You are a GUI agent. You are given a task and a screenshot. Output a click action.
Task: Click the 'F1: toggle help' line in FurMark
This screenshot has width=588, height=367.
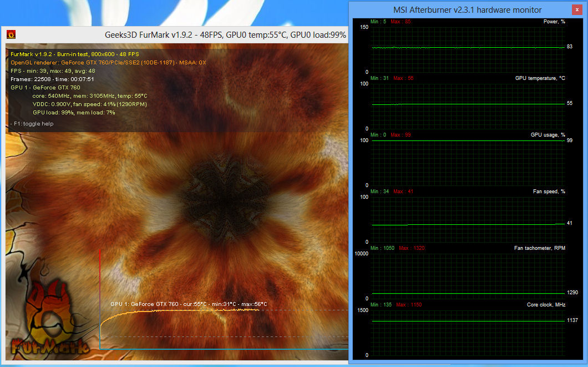click(32, 123)
